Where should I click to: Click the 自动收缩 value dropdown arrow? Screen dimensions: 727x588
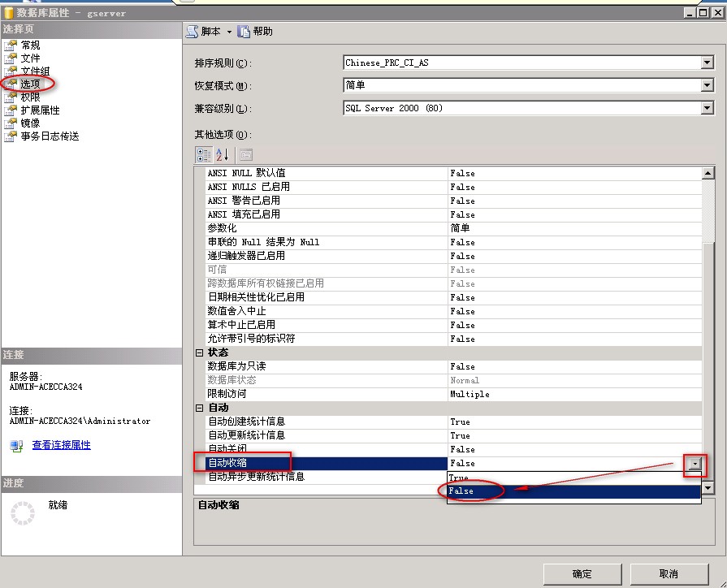[x=695, y=464]
